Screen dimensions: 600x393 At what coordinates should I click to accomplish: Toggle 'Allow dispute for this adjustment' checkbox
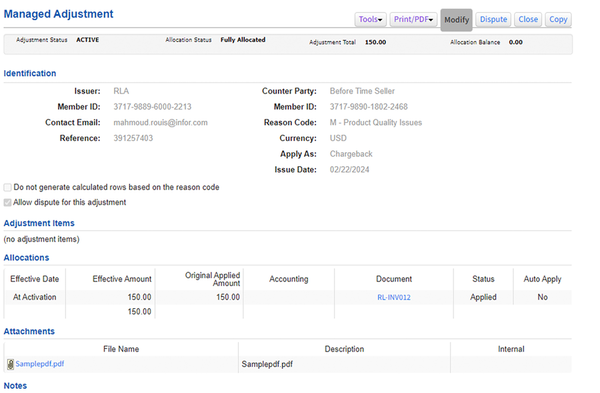(7, 202)
